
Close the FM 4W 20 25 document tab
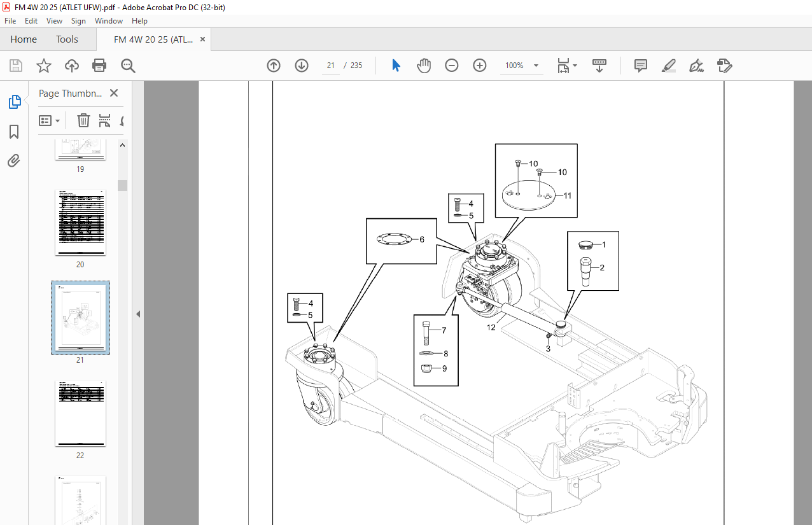click(x=203, y=39)
